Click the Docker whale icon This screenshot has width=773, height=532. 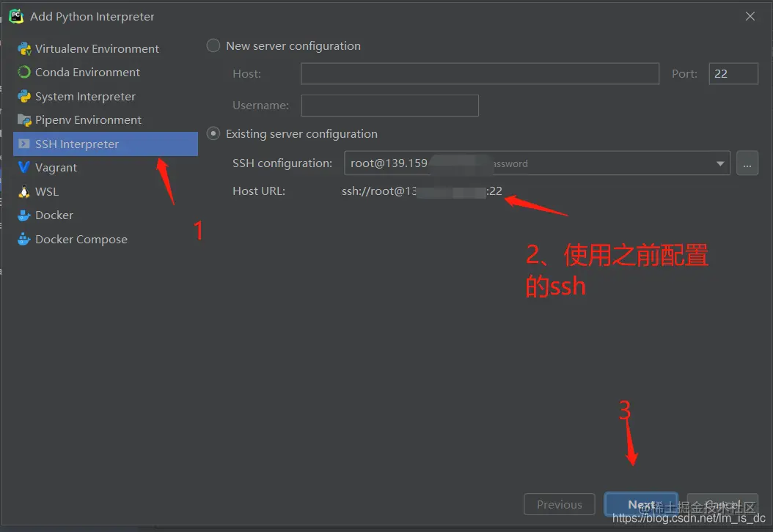click(x=23, y=215)
